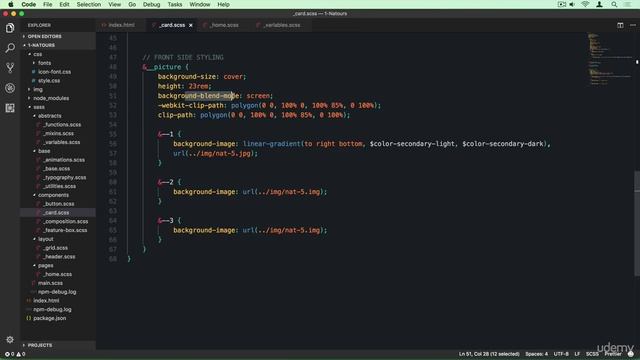The image size is (640, 360).
Task: Open Spotlight search in menu bar
Action: pyautogui.click(x=614, y=4)
